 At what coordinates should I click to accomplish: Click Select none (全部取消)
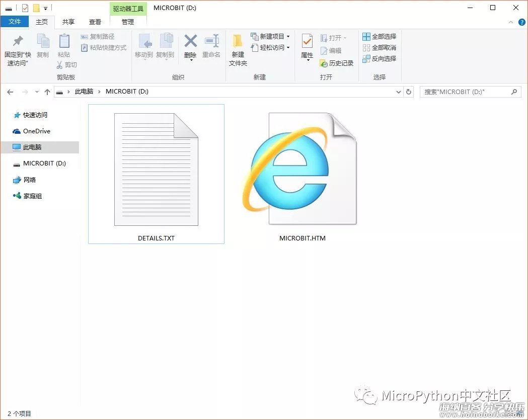point(379,47)
